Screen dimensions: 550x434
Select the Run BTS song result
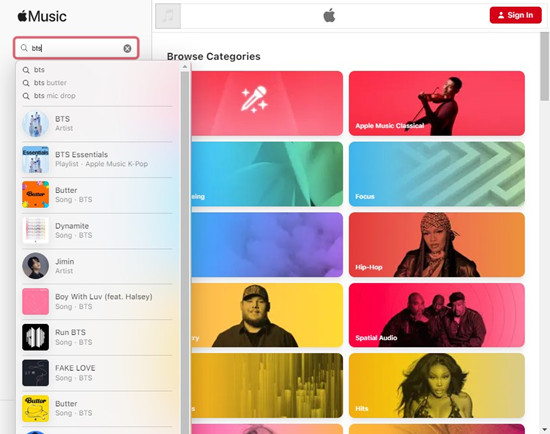(x=97, y=337)
